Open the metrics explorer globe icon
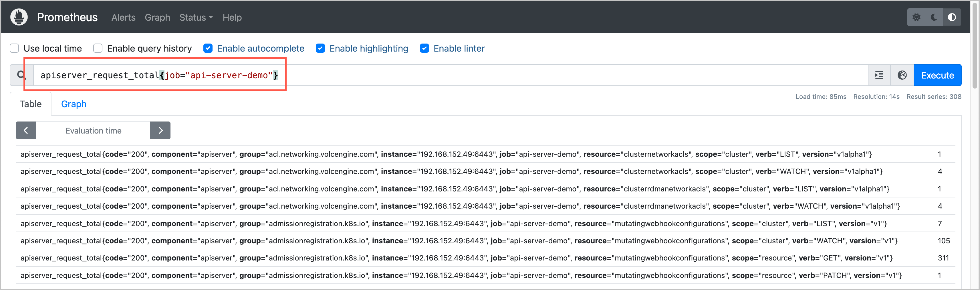Screen dimensions: 980x290 [x=902, y=75]
